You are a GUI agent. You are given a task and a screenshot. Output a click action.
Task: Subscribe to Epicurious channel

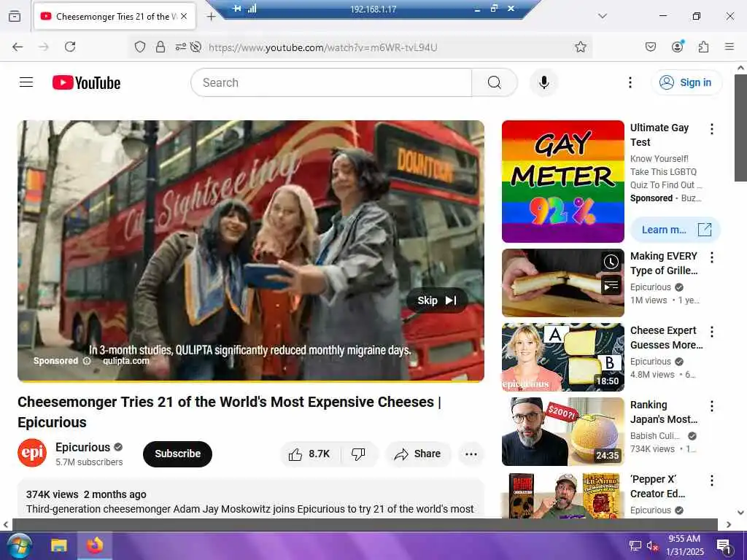(x=177, y=454)
